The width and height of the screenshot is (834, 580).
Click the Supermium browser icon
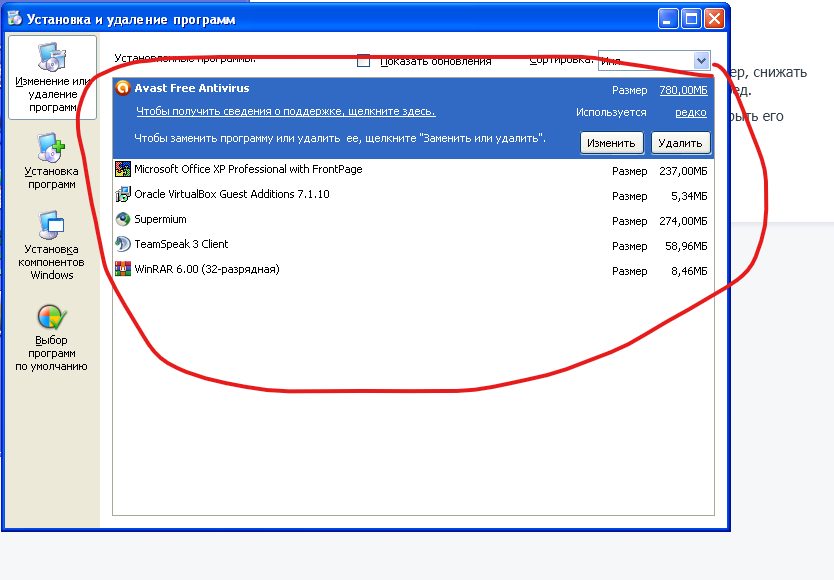(x=123, y=219)
